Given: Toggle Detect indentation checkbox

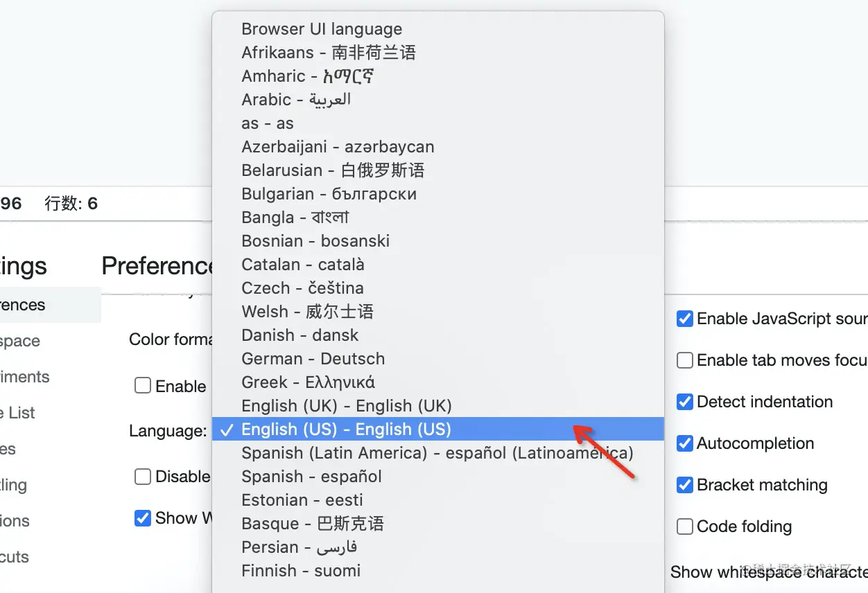Looking at the screenshot, I should [685, 402].
